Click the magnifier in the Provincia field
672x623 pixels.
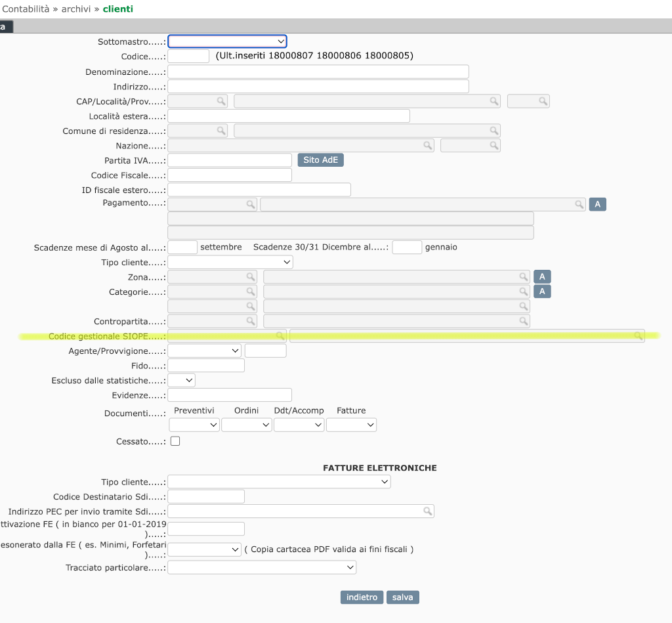click(543, 102)
